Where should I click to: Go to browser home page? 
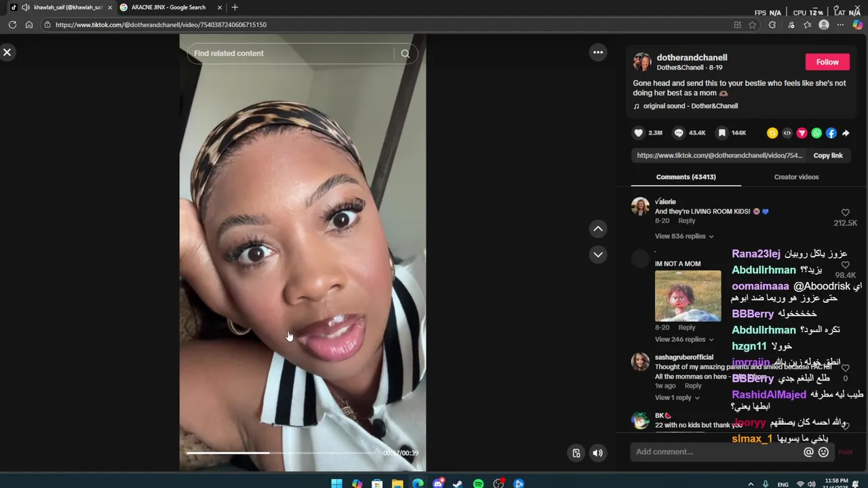tap(29, 25)
